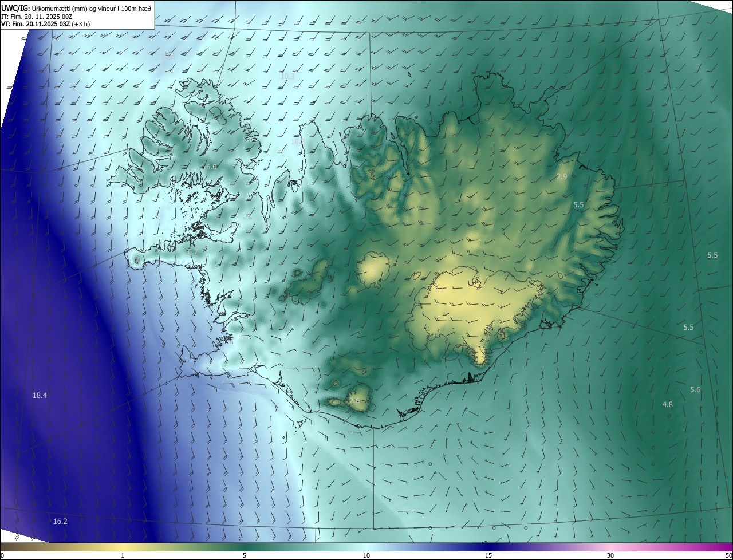The height and width of the screenshot is (560, 733).
Task: Click the 2.9 value in east Iceland
Action: [562, 177]
